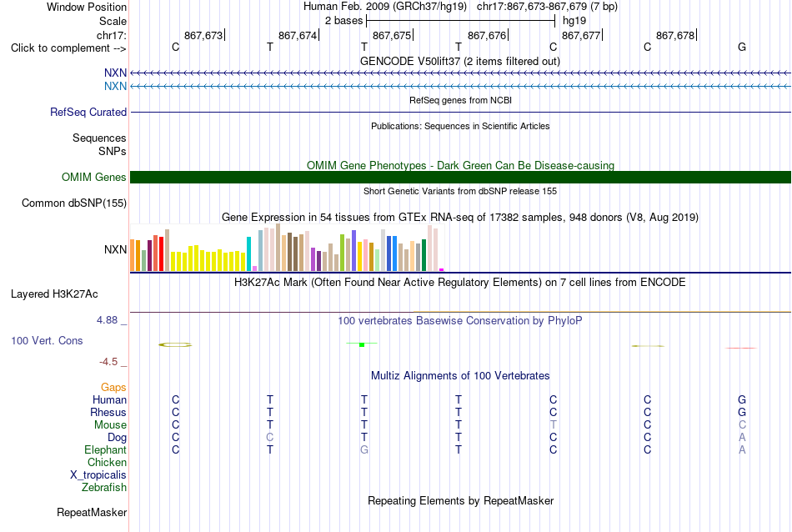The height and width of the screenshot is (532, 792).
Task: Open the GENCODE V50lift37 track title
Action: [x=459, y=61]
